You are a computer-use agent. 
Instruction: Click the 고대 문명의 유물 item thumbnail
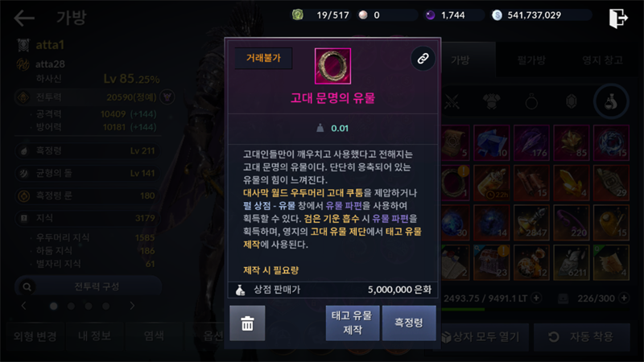click(332, 66)
